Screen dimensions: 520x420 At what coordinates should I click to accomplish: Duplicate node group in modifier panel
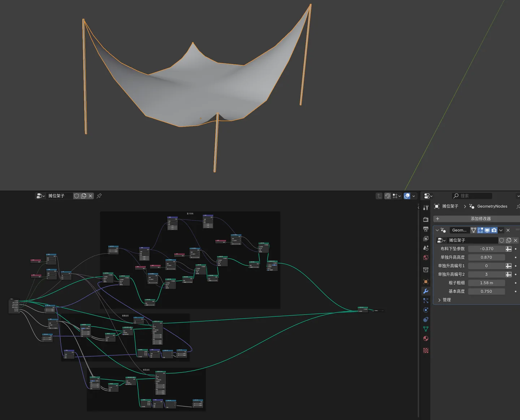point(508,240)
